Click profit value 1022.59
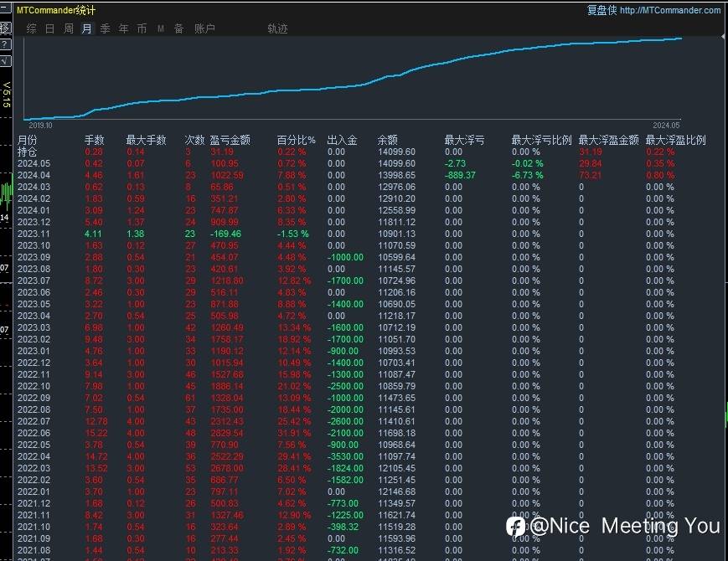The height and width of the screenshot is (561, 728). [227, 175]
